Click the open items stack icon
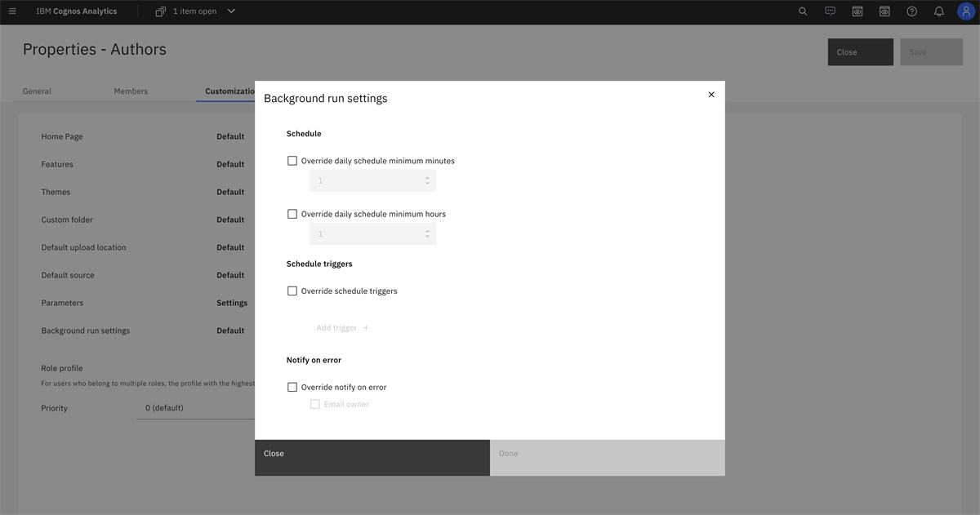Screen dimensions: 980x515 pyautogui.click(x=160, y=11)
